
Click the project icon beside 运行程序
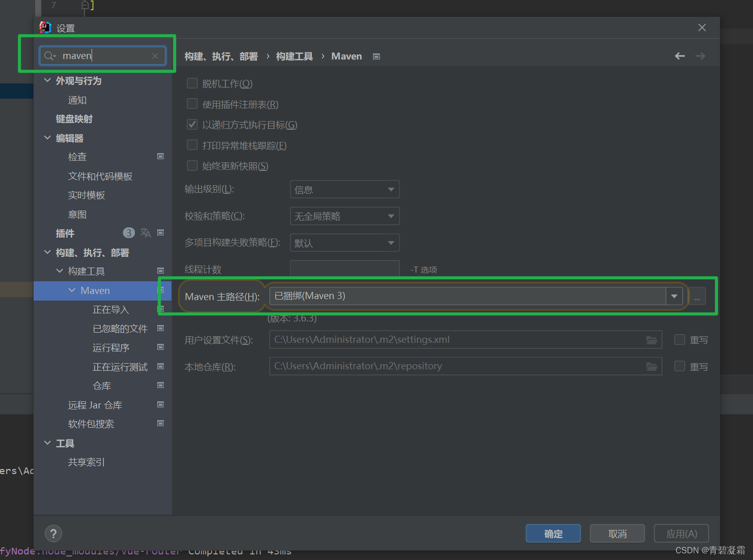click(x=161, y=347)
